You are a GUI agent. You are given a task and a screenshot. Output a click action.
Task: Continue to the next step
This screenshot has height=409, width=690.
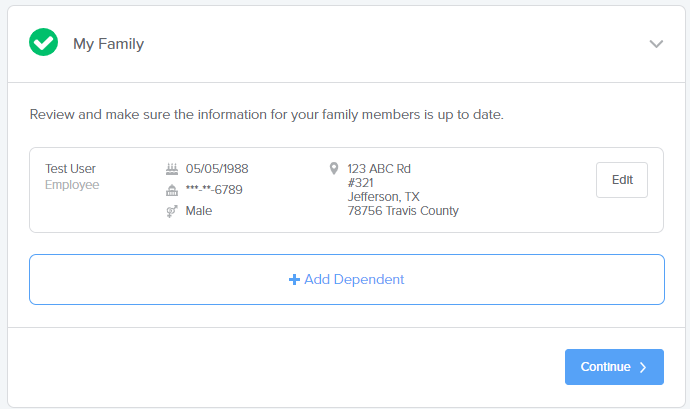[x=614, y=367]
